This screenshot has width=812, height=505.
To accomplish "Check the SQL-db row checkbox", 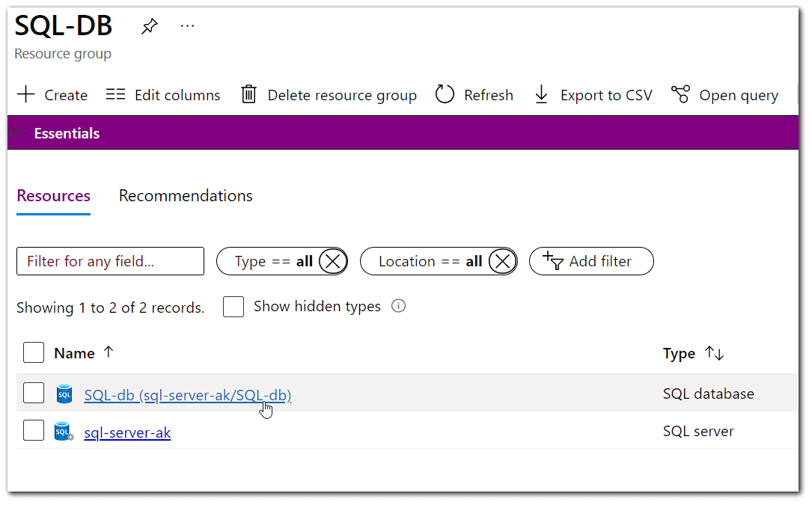I will tap(33, 392).
